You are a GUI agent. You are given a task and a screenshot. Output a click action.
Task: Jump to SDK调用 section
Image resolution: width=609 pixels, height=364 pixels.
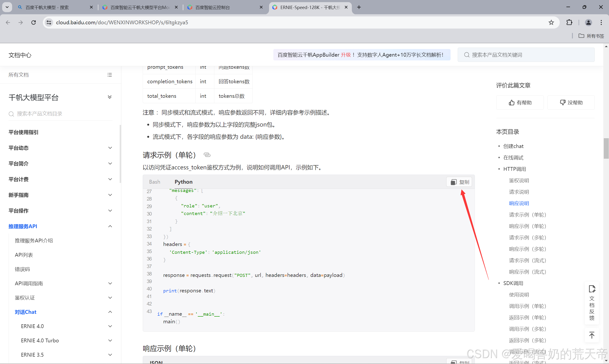513,283
